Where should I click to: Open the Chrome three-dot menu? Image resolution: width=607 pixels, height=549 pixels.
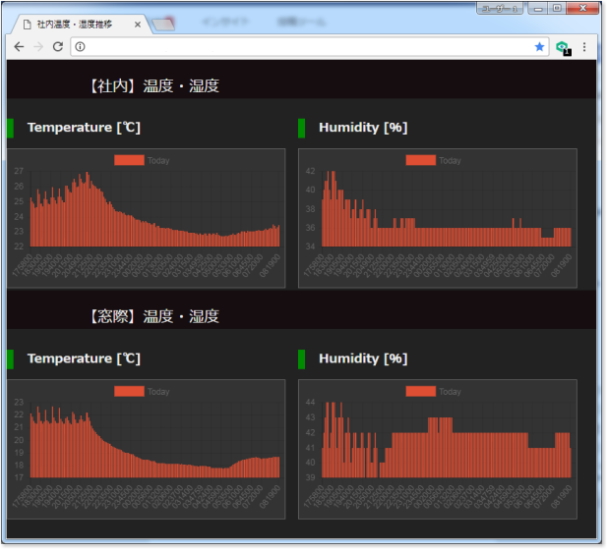(584, 47)
